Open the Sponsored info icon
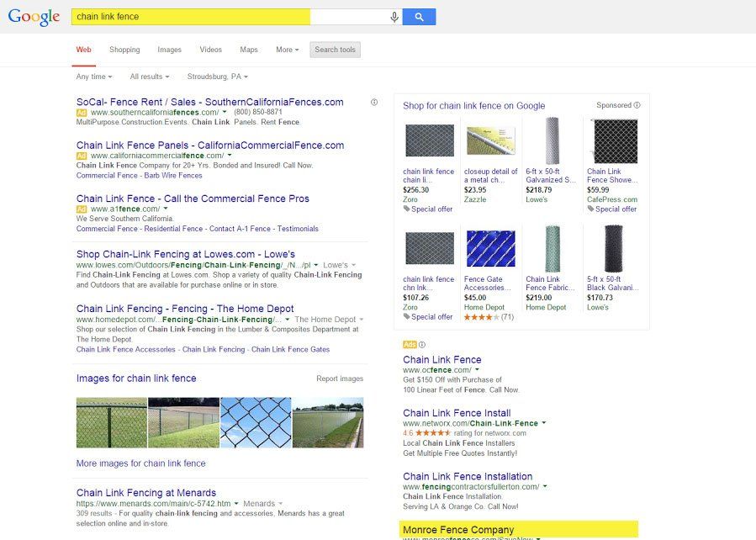Screen dimensions: 756x540 tap(637, 105)
